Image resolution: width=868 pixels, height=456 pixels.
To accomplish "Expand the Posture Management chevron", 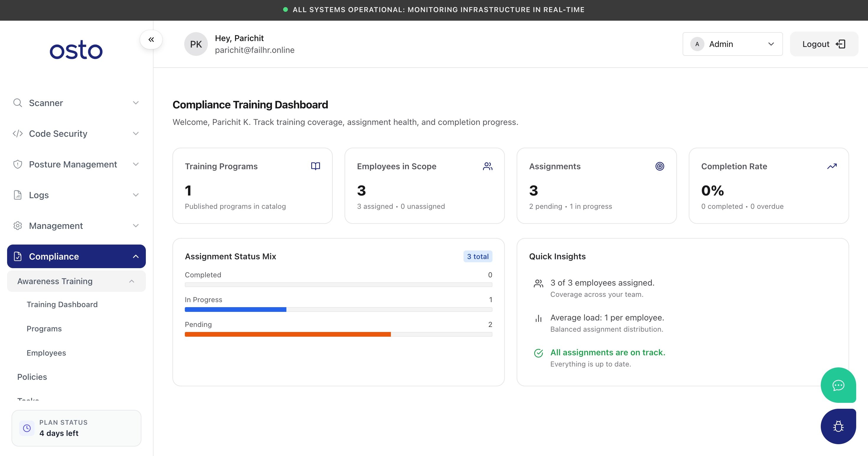I will point(136,164).
